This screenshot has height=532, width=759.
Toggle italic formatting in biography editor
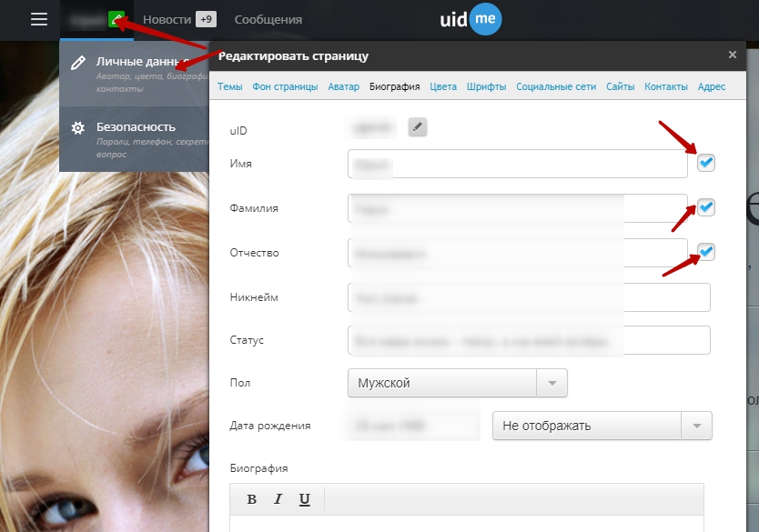278,499
